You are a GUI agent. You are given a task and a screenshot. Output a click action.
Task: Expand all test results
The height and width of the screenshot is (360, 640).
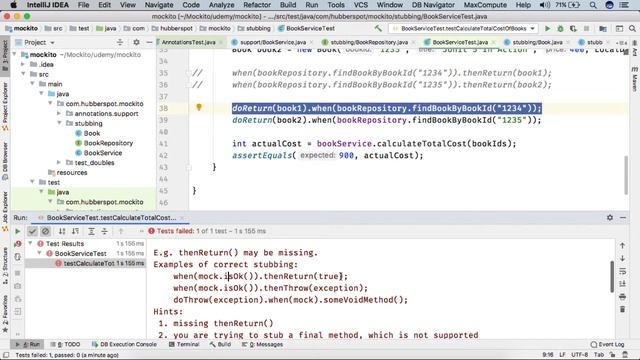91,231
